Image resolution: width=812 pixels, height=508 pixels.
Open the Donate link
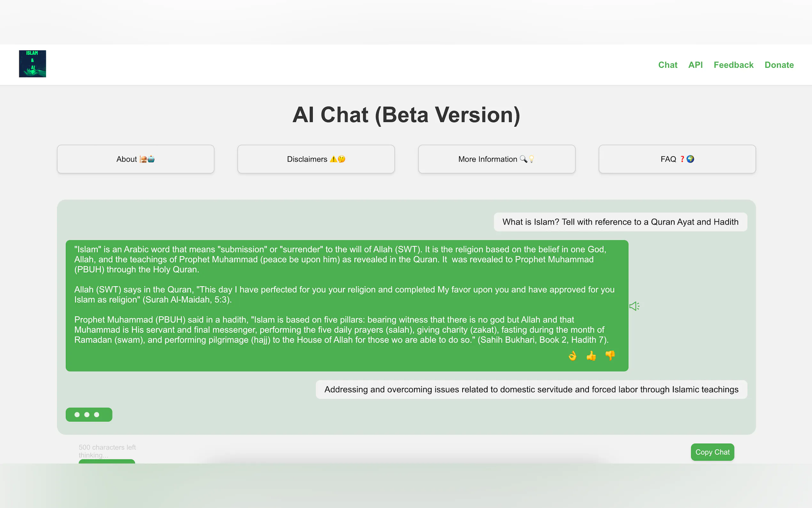(779, 65)
